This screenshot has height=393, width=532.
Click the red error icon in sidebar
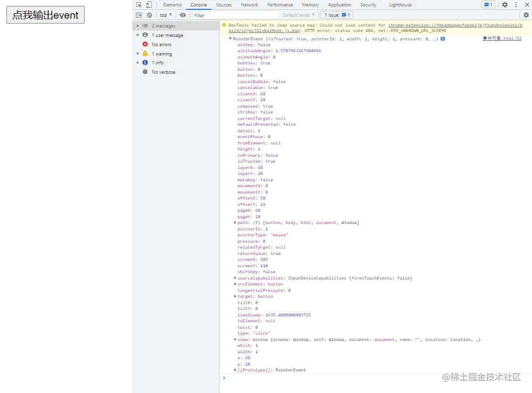145,44
